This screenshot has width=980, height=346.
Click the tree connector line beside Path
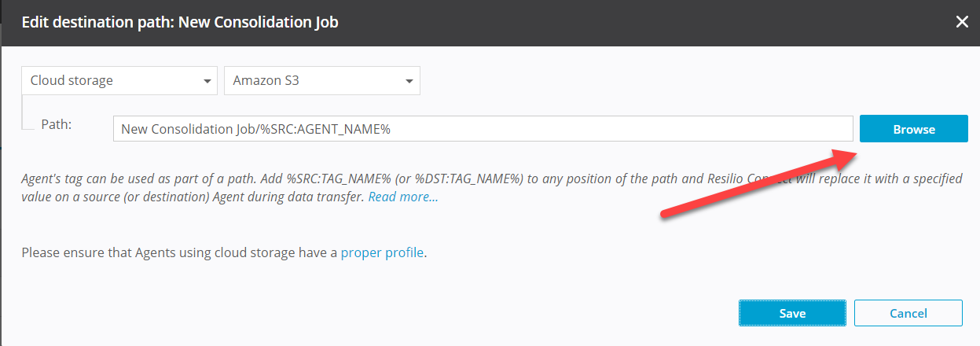click(x=24, y=112)
